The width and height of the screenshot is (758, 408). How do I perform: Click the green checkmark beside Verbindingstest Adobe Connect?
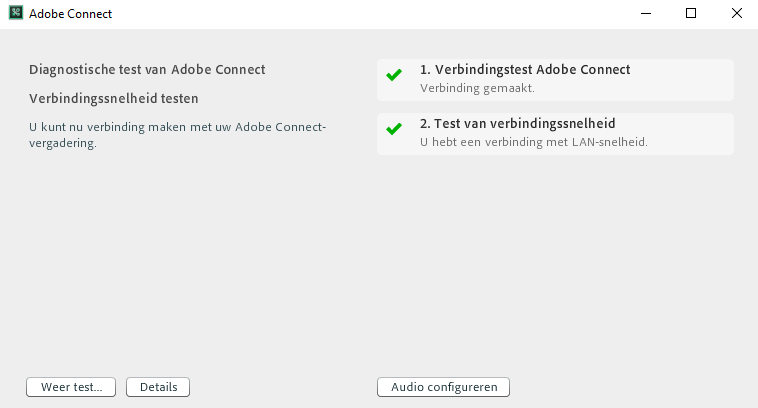point(394,75)
